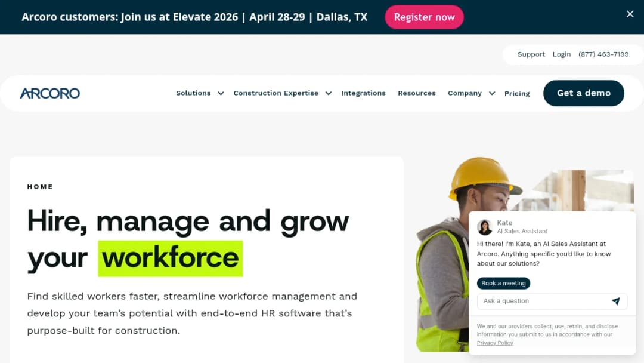
Task: Open the Resources nav item
Action: point(416,93)
